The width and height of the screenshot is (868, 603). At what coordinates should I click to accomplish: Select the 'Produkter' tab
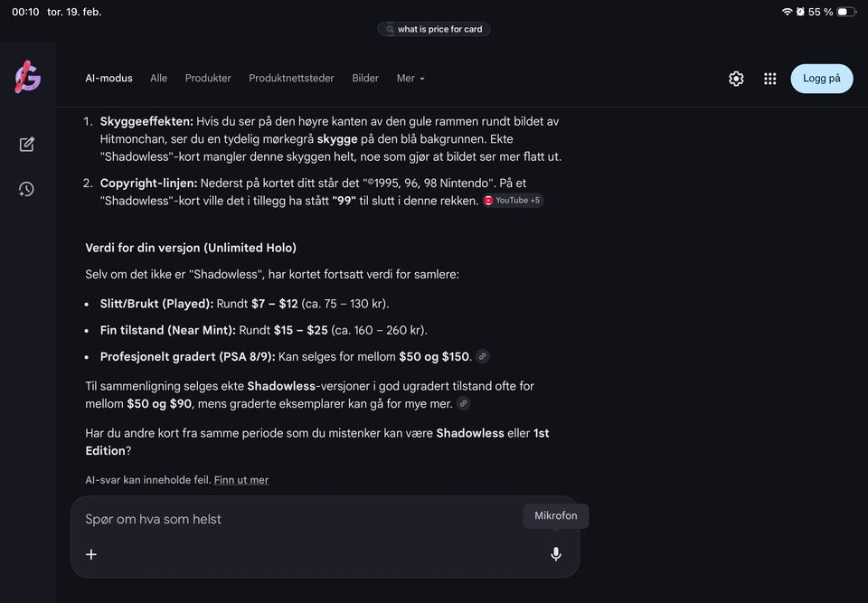208,79
